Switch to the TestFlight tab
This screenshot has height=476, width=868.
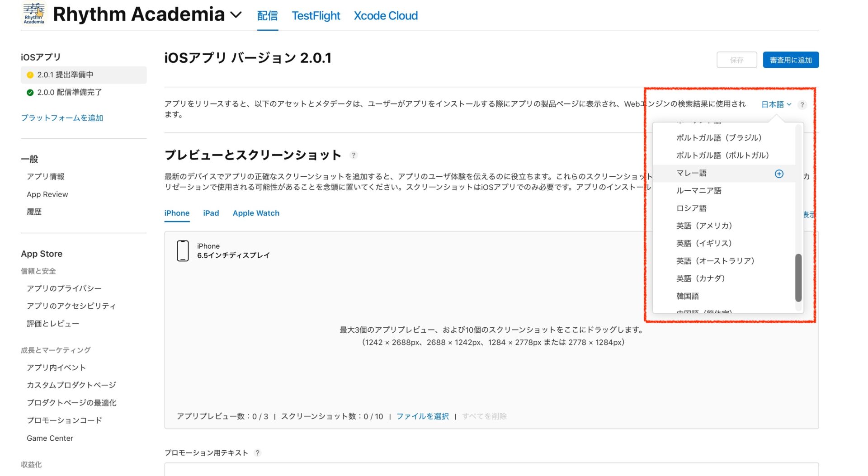(x=316, y=16)
